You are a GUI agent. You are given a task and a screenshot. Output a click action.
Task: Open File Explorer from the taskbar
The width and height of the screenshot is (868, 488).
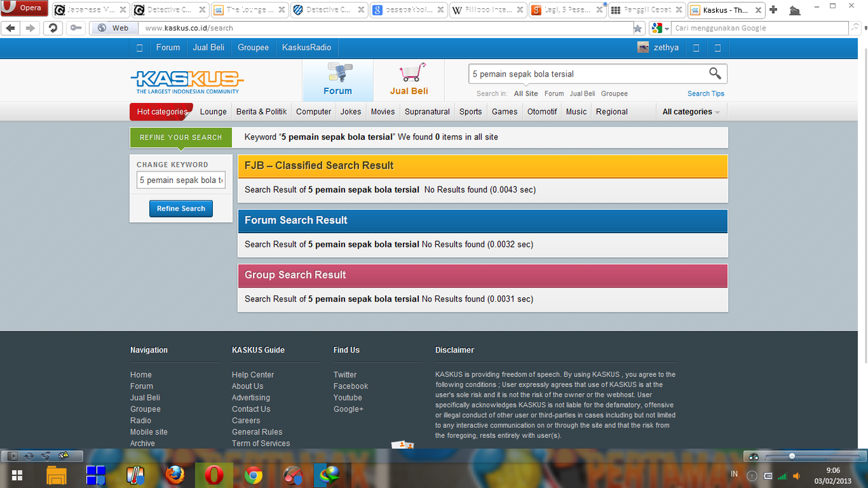tap(57, 475)
